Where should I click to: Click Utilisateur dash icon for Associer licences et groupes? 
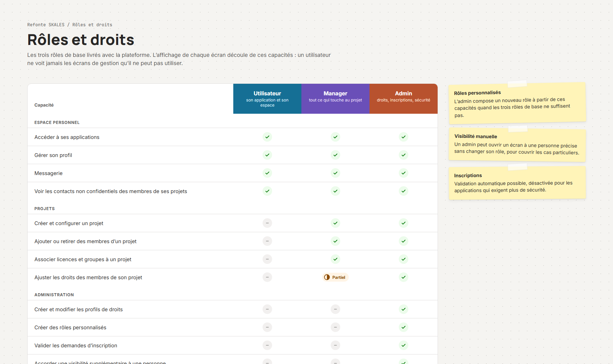(267, 259)
